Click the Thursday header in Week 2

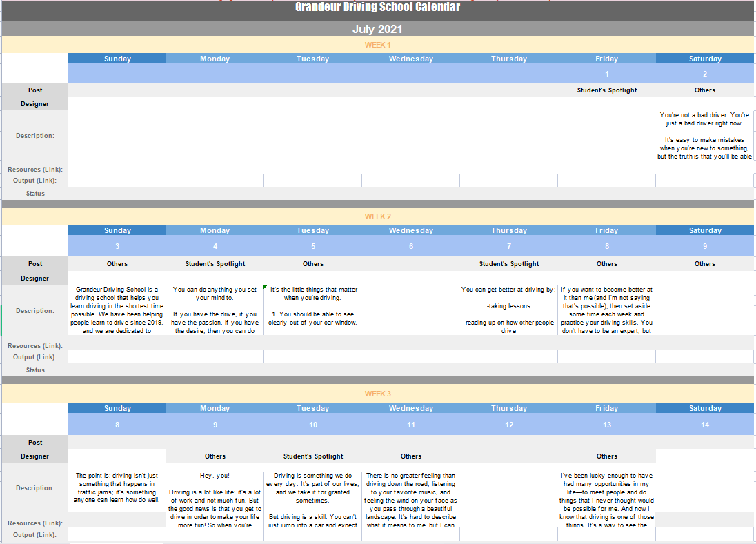click(508, 230)
